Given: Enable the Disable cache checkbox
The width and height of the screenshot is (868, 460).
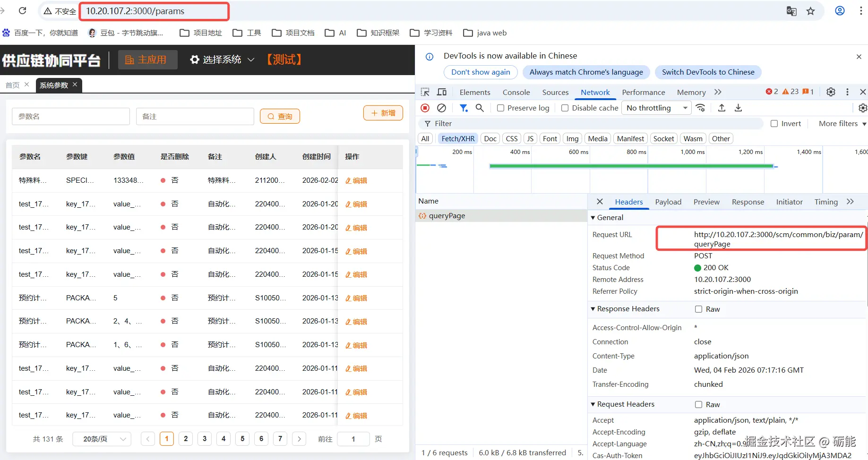Looking at the screenshot, I should pyautogui.click(x=565, y=108).
